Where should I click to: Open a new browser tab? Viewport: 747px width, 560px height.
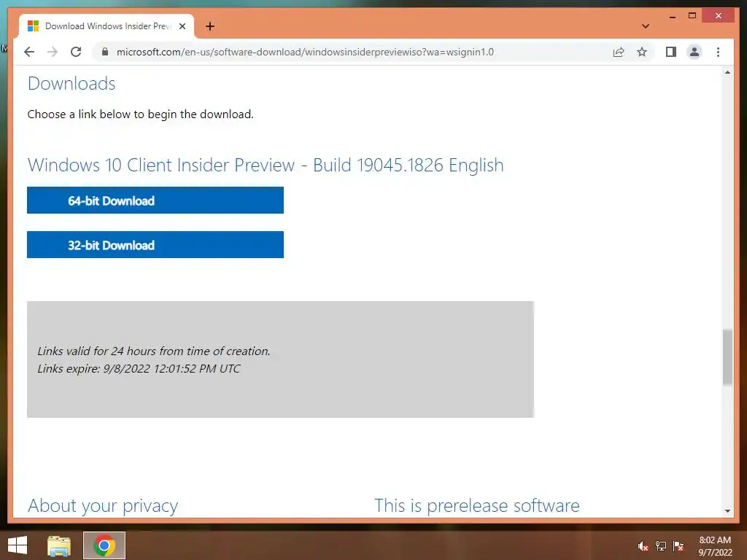pos(210,26)
